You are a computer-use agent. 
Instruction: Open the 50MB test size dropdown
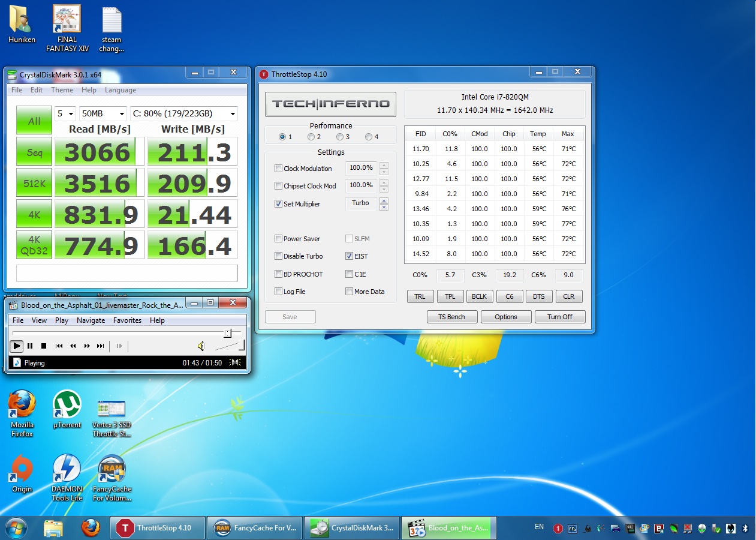[x=103, y=113]
